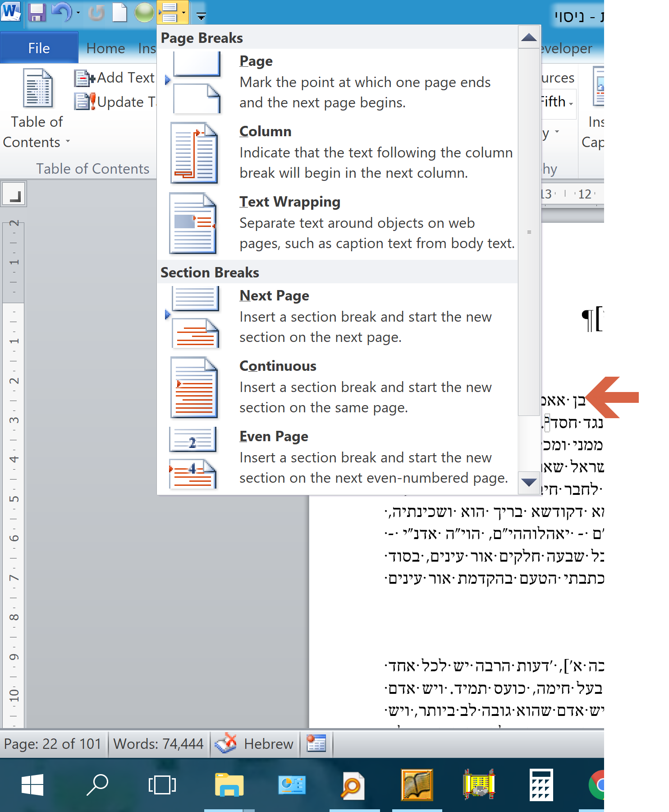Click the Column break thumbnail icon
Screen dimensions: 669x812
pyautogui.click(x=194, y=153)
